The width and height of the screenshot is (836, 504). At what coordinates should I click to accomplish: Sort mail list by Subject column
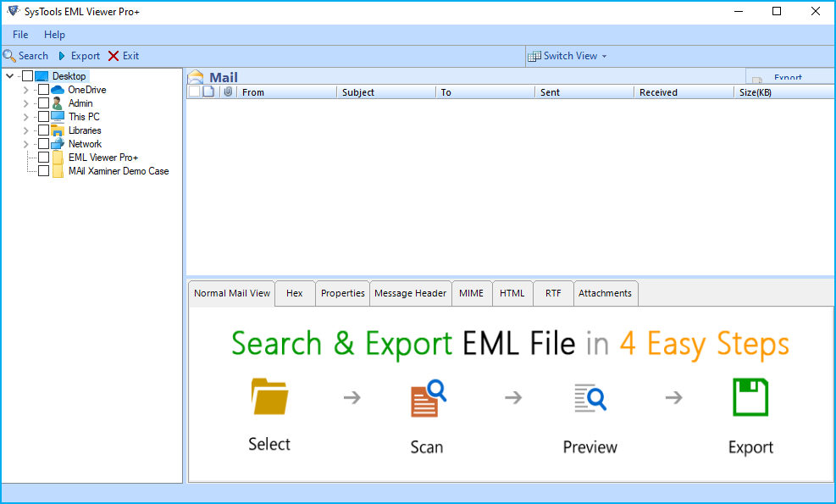[386, 92]
